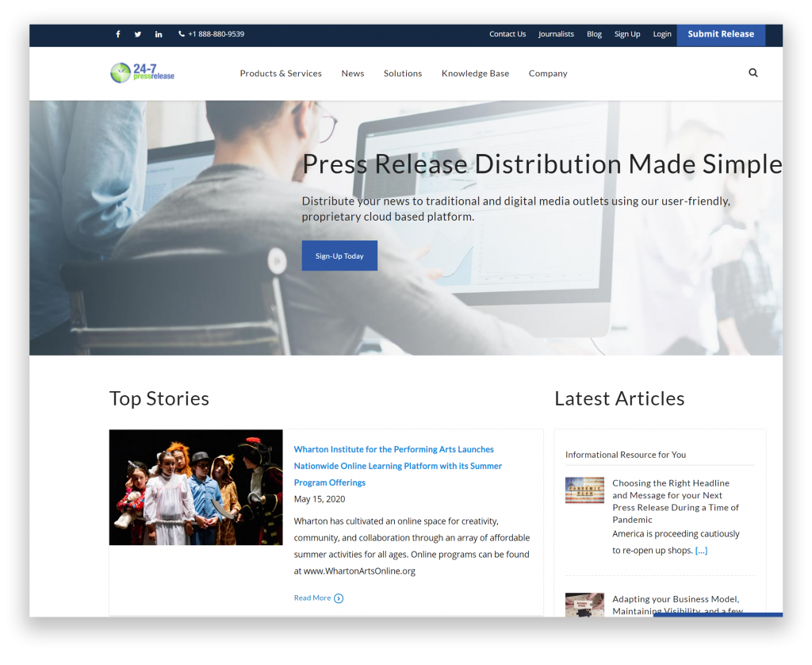
Task: Click the 24-7 Press Release logo
Action: 143,73
